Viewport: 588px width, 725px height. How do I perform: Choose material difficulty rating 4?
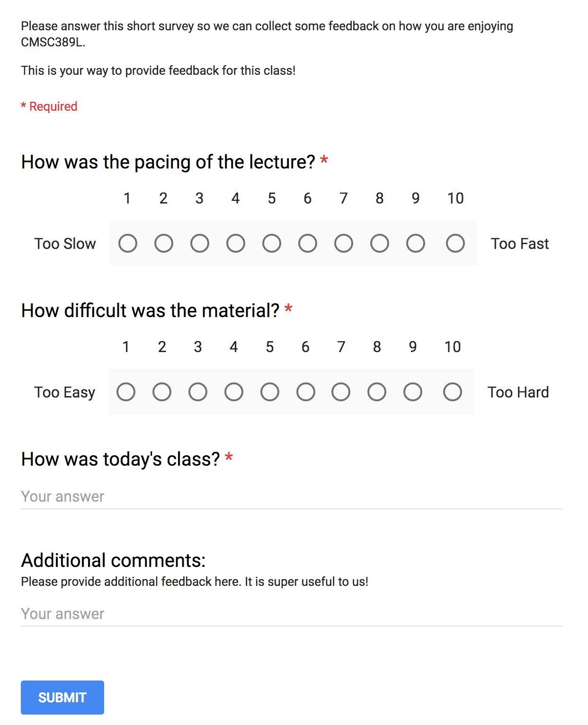234,392
